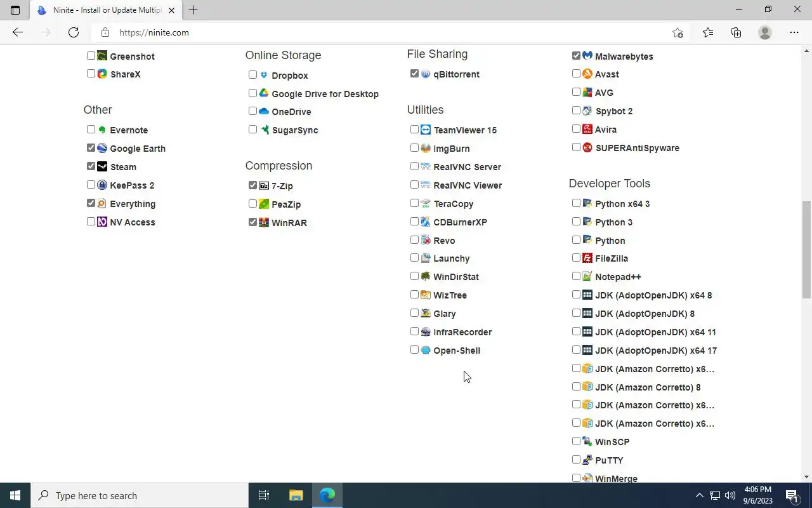
Task: Click the CDBurnerXP icon
Action: (x=426, y=222)
